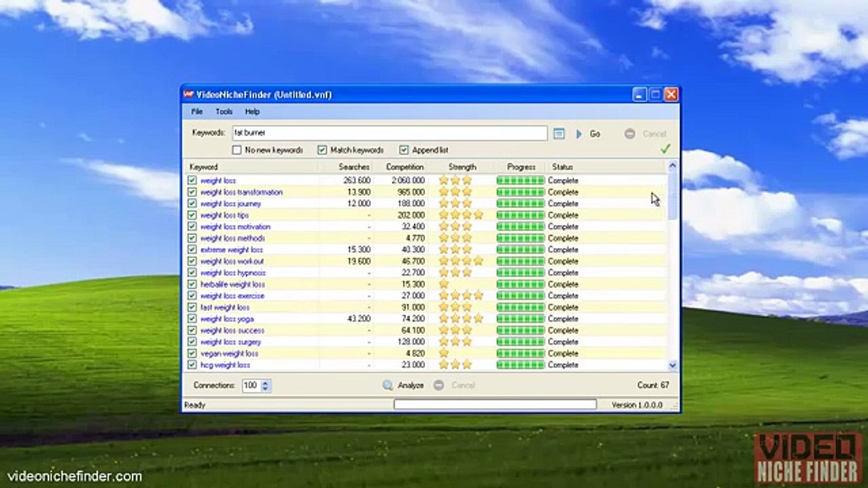Click the 'Count: 67' label
868x488 pixels.
click(653, 385)
